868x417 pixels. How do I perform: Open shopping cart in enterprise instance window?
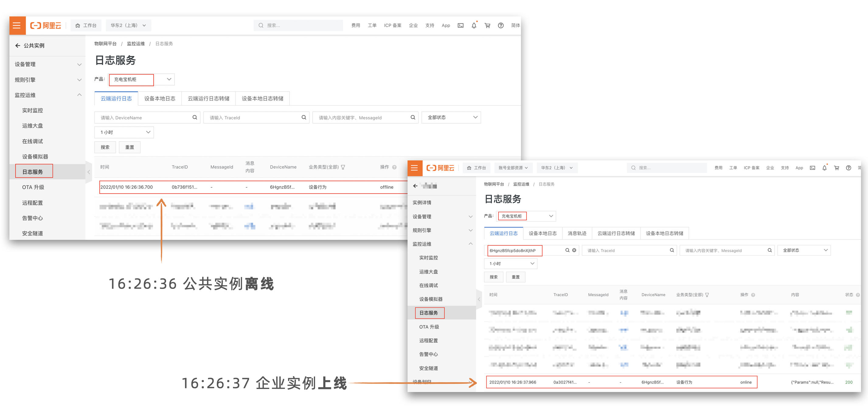point(836,168)
